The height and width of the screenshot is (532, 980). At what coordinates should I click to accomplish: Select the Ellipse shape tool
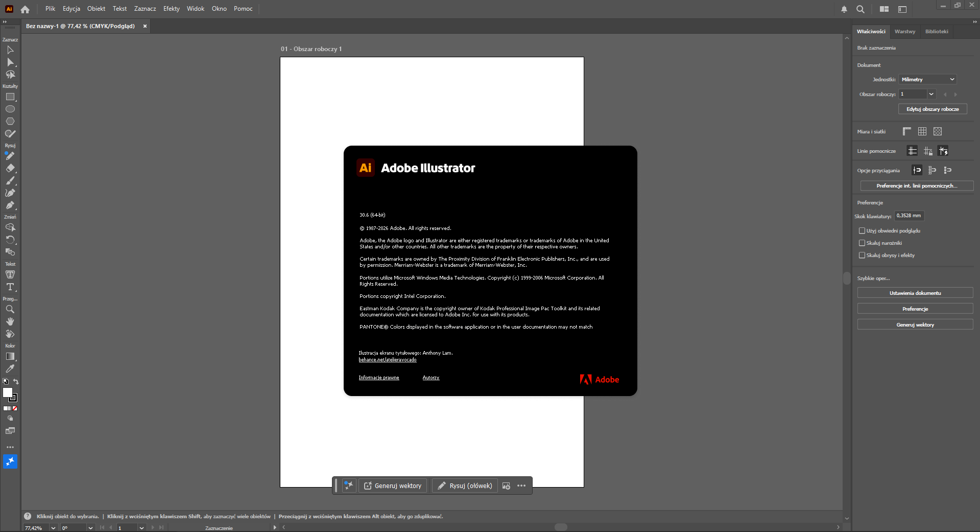click(x=10, y=109)
